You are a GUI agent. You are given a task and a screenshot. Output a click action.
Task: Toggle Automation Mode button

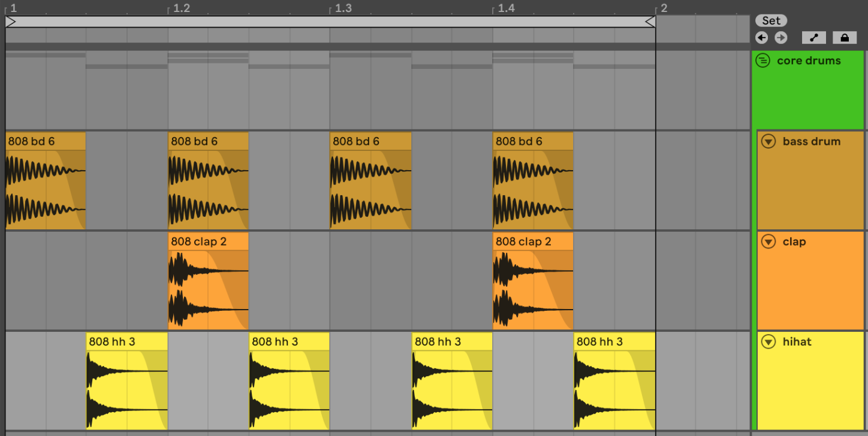813,38
